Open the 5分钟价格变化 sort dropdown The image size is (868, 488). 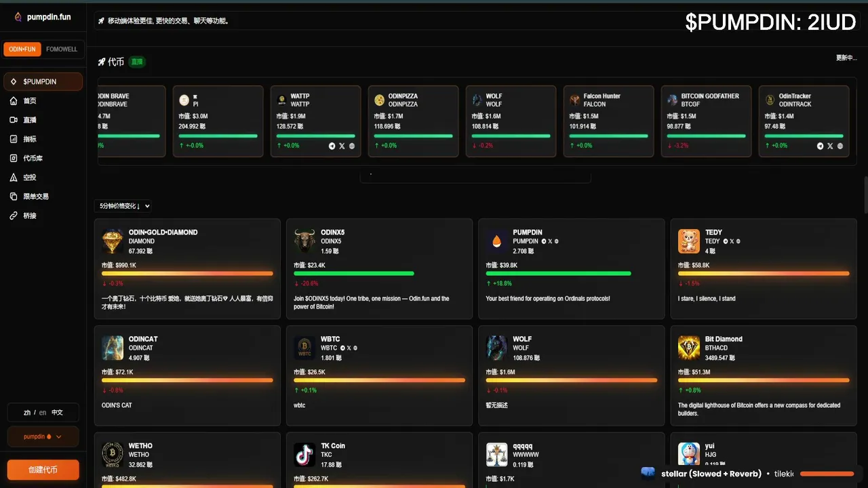123,206
